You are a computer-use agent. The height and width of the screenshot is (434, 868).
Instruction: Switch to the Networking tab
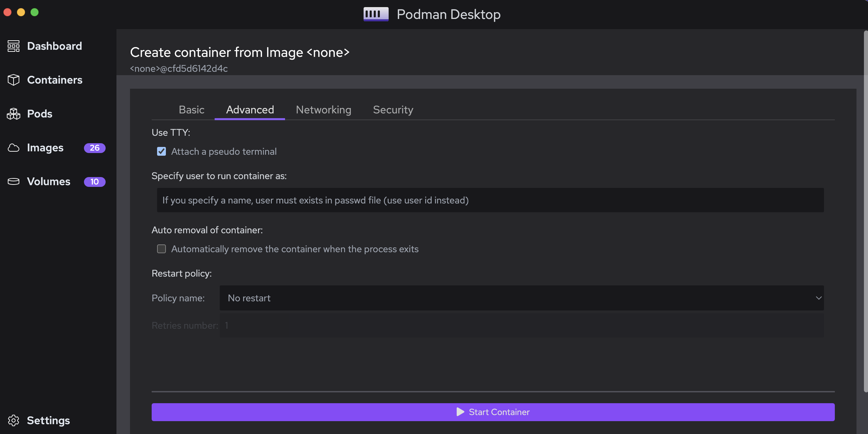point(323,110)
